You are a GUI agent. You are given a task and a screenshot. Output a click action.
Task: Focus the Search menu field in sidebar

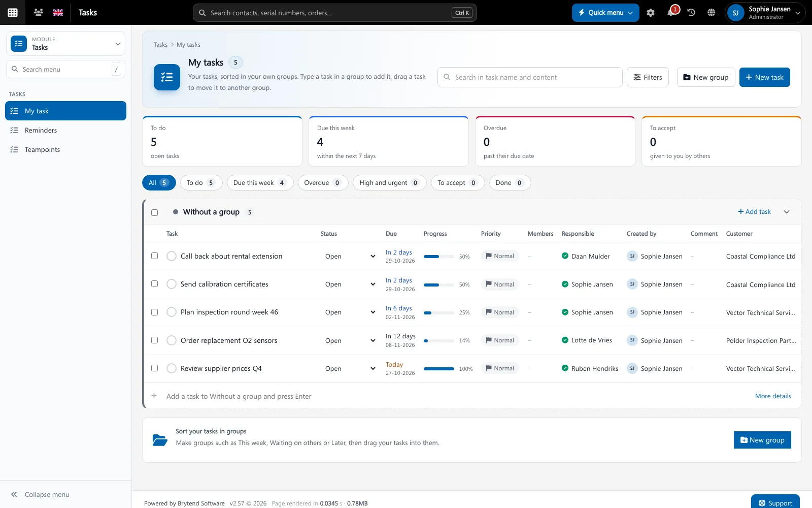click(x=65, y=69)
